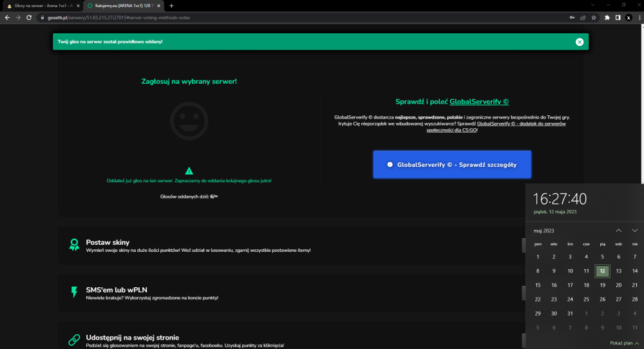This screenshot has width=644, height=349.
Task: Open 'GlobalServerify © - dodatek do serwerów' link
Action: [x=496, y=127]
